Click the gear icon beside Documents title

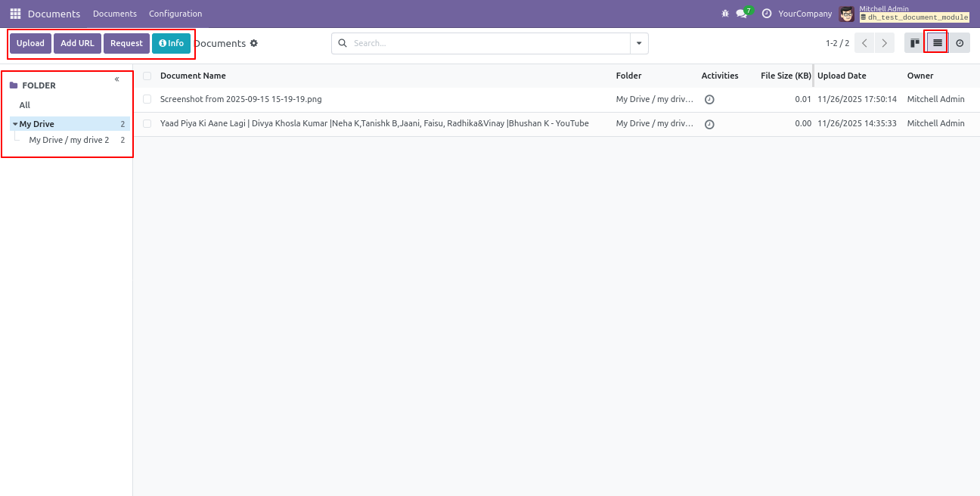pos(254,43)
